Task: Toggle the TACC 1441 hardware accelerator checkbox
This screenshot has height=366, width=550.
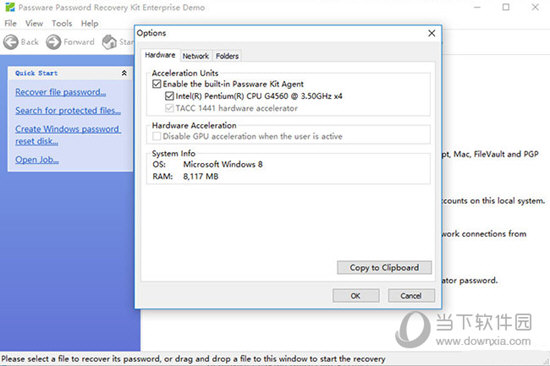Action: click(x=169, y=108)
